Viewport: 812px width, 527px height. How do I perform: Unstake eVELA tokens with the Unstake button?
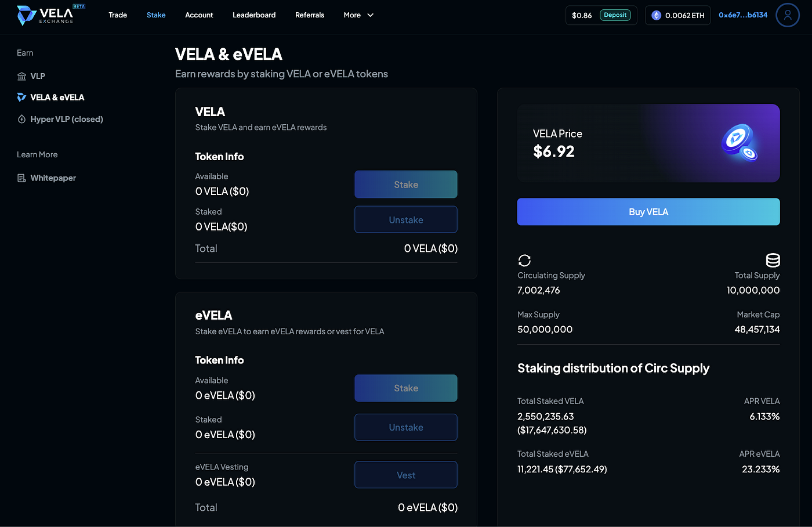coord(406,427)
